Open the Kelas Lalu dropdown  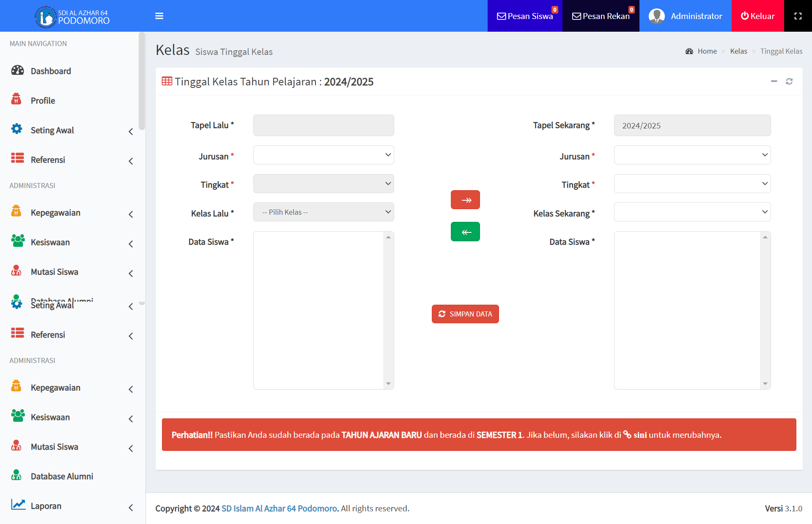[324, 212]
